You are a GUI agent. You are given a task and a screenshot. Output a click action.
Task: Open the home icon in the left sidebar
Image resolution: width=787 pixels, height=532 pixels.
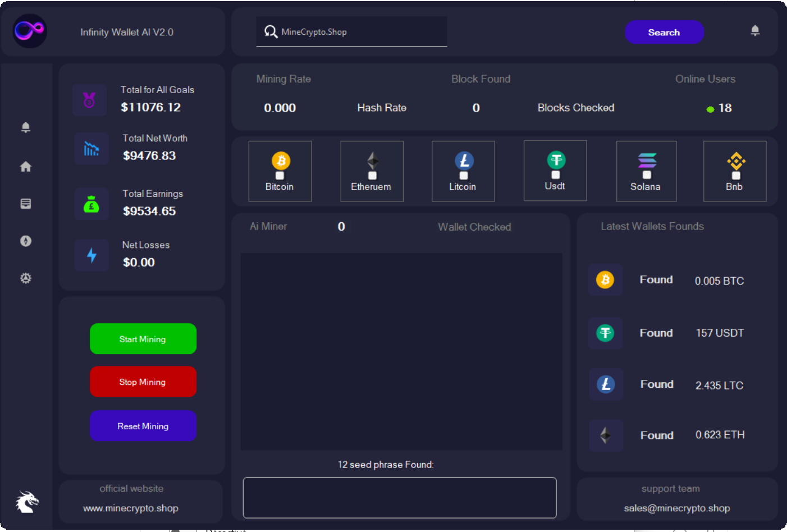tap(26, 167)
